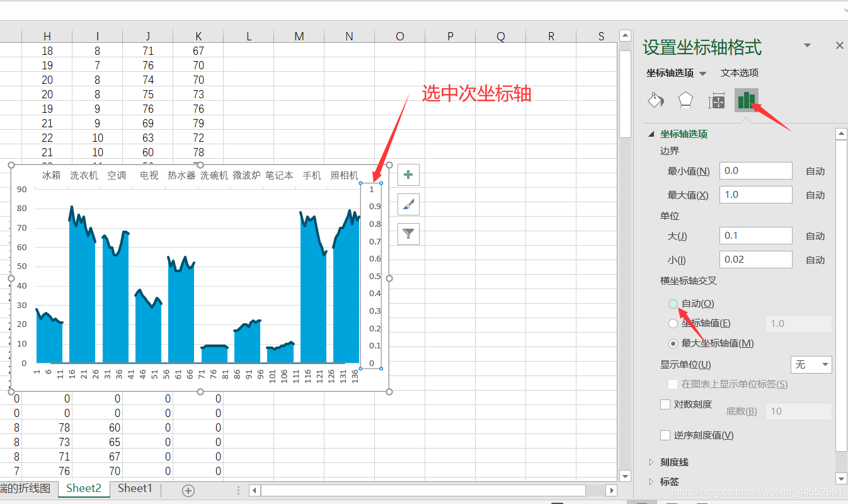Click the horizontal scrollbar right arrow

click(x=611, y=490)
